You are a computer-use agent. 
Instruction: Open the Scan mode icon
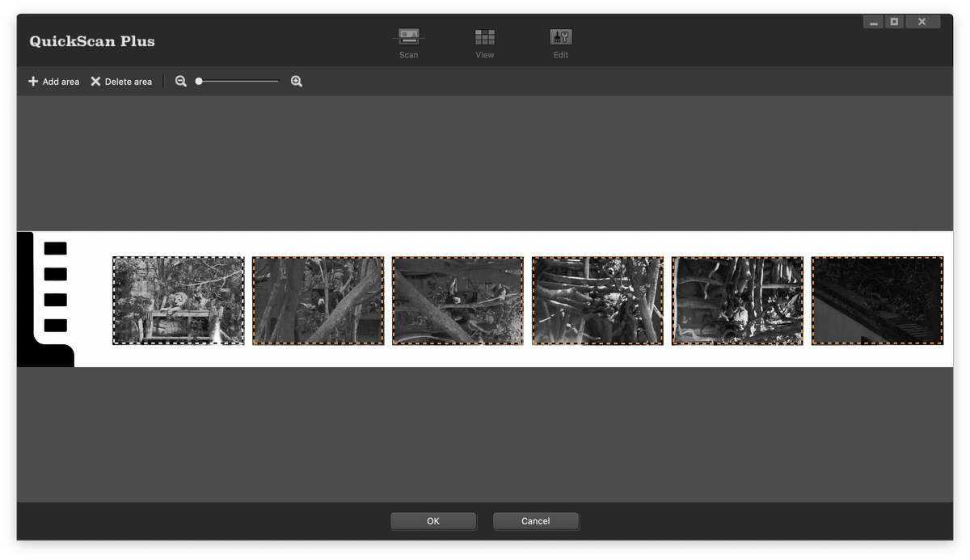408,37
